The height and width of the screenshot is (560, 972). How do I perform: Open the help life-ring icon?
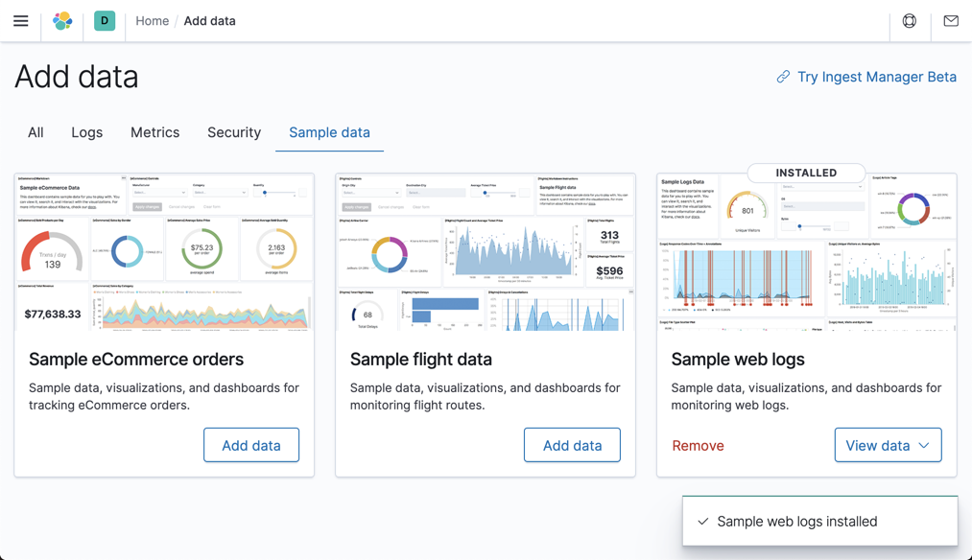click(x=909, y=20)
